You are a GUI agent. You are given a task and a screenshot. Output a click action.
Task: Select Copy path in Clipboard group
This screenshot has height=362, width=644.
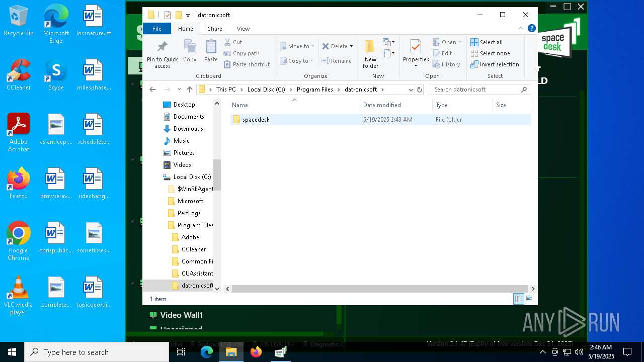(x=242, y=53)
